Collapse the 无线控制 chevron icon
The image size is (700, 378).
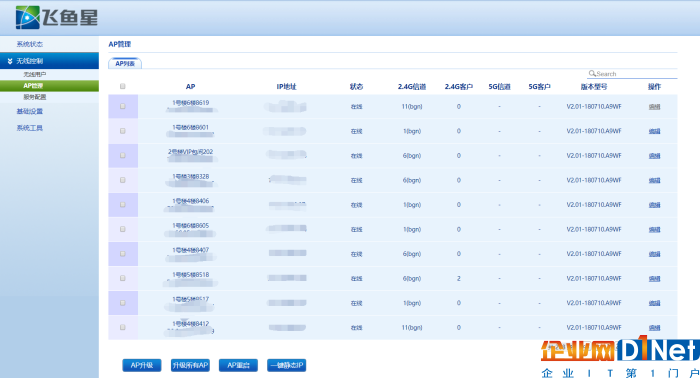tap(10, 61)
